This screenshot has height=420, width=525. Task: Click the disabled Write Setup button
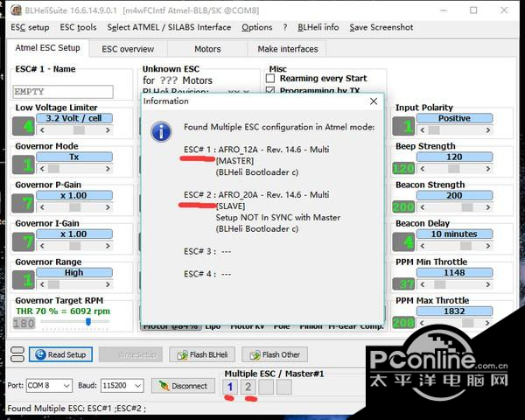130,354
